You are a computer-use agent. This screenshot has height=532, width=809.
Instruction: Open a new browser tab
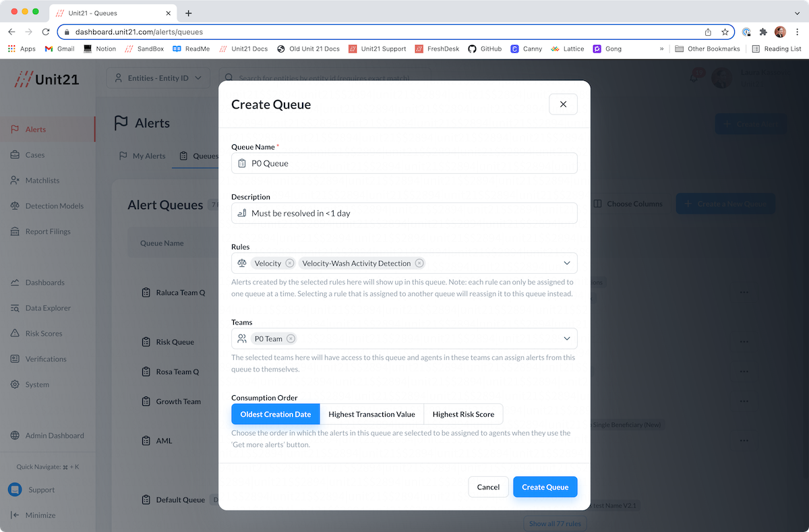[189, 13]
